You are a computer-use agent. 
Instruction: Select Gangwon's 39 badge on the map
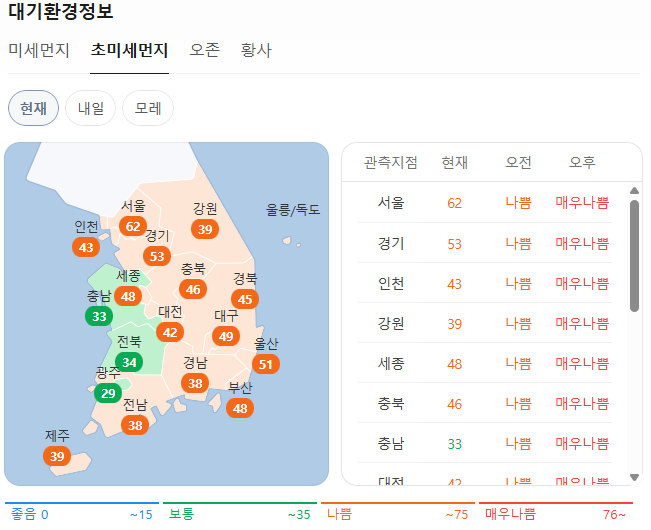(205, 229)
